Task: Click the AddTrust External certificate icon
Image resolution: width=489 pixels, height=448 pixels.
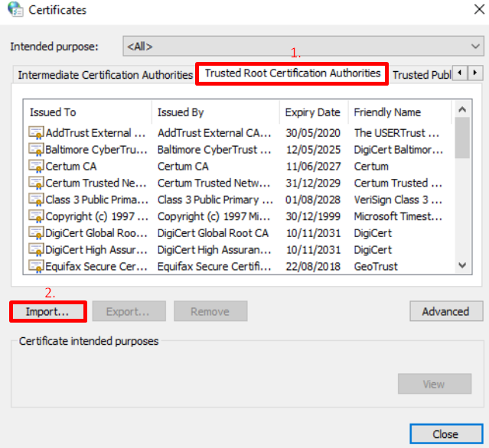Action: click(x=36, y=133)
